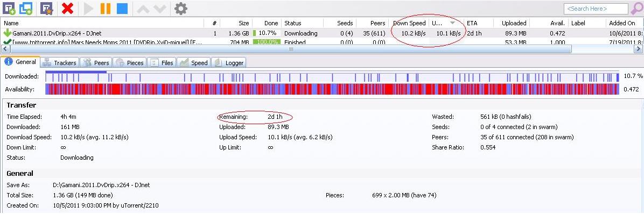Image resolution: width=644 pixels, height=214 pixels.
Task: Start the torrent with the play icon
Action: (x=88, y=8)
